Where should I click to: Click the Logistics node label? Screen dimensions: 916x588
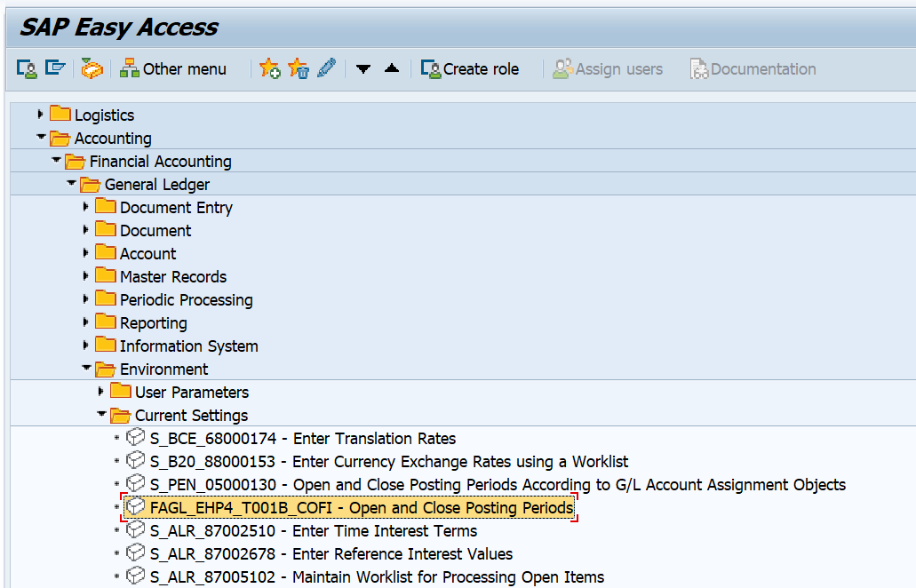tap(104, 115)
